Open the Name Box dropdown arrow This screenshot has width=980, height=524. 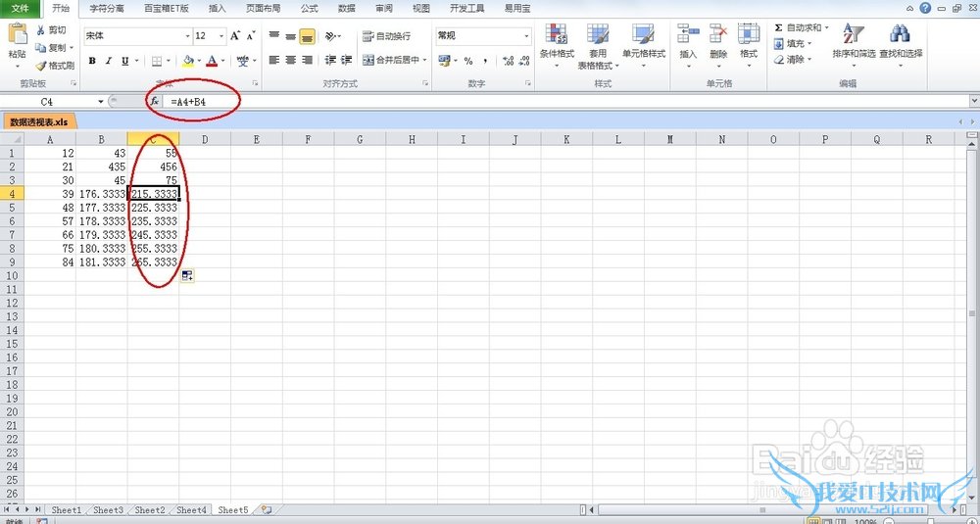101,101
